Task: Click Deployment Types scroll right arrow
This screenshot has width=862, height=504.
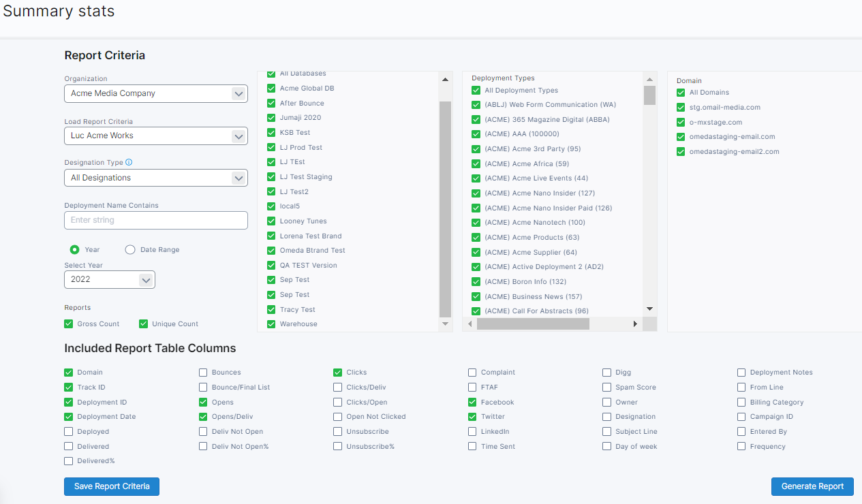Action: point(635,324)
